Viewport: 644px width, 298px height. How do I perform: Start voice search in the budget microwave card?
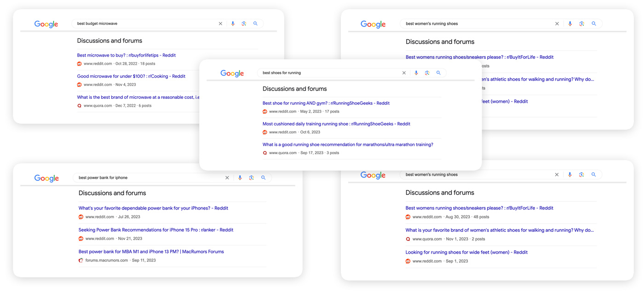pos(233,23)
